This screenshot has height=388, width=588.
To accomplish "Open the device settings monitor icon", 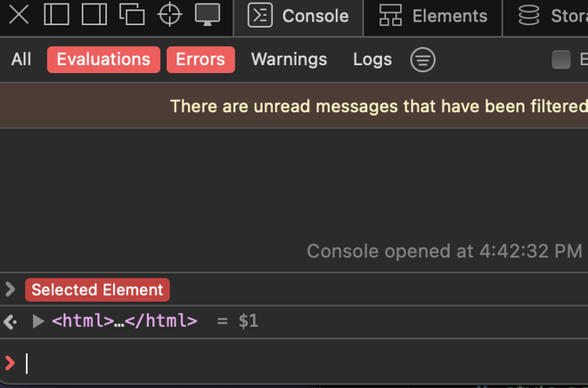I will pos(208,14).
